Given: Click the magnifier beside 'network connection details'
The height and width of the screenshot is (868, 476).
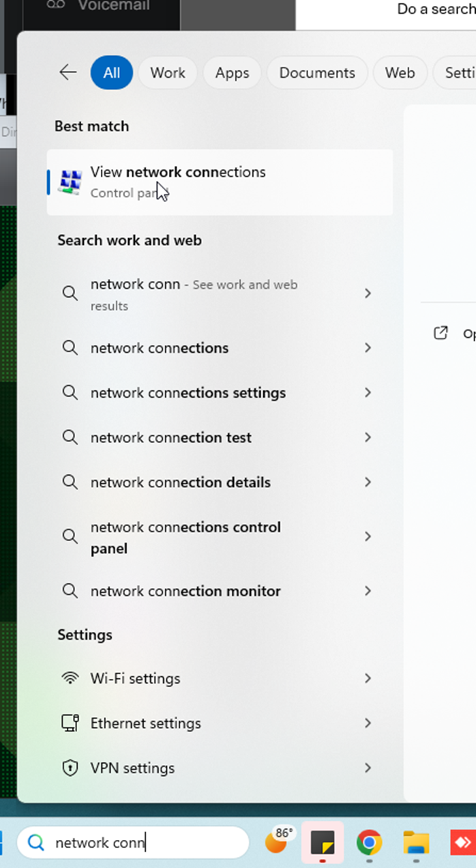Looking at the screenshot, I should [x=70, y=482].
